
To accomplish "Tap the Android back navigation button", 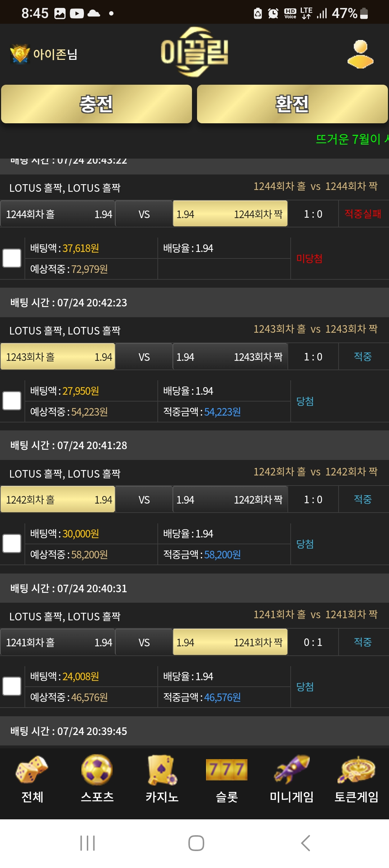I will click(x=305, y=843).
